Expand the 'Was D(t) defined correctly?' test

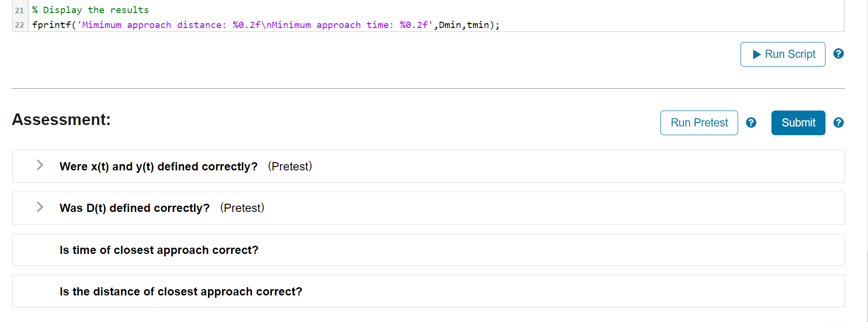tap(39, 207)
